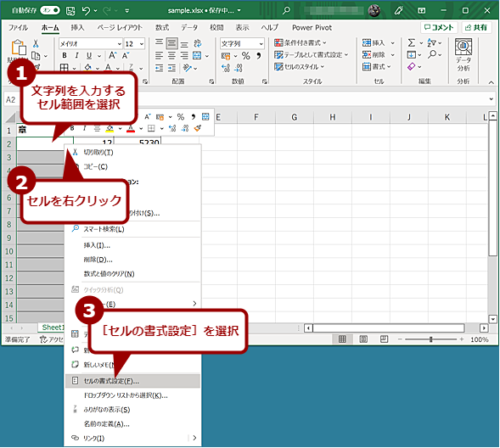This screenshot has width=500, height=448.
Task: Choose スマート検索(L) in context menu
Action: pyautogui.click(x=133, y=229)
